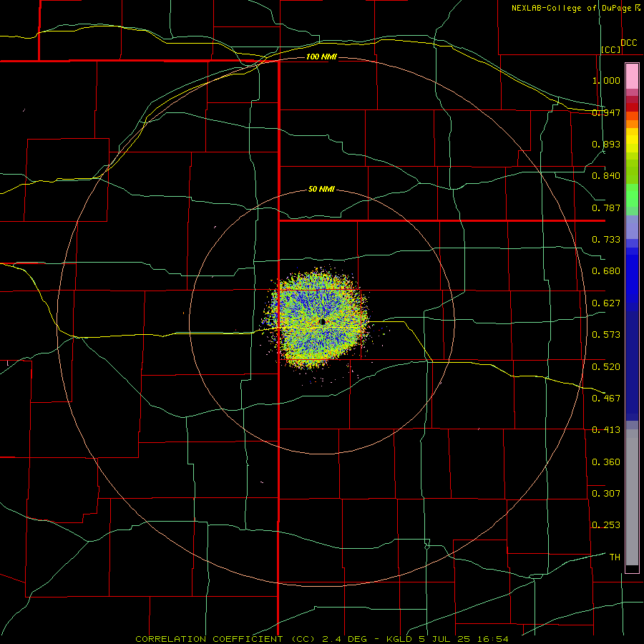Click the 0.787 scale value

coord(606,208)
